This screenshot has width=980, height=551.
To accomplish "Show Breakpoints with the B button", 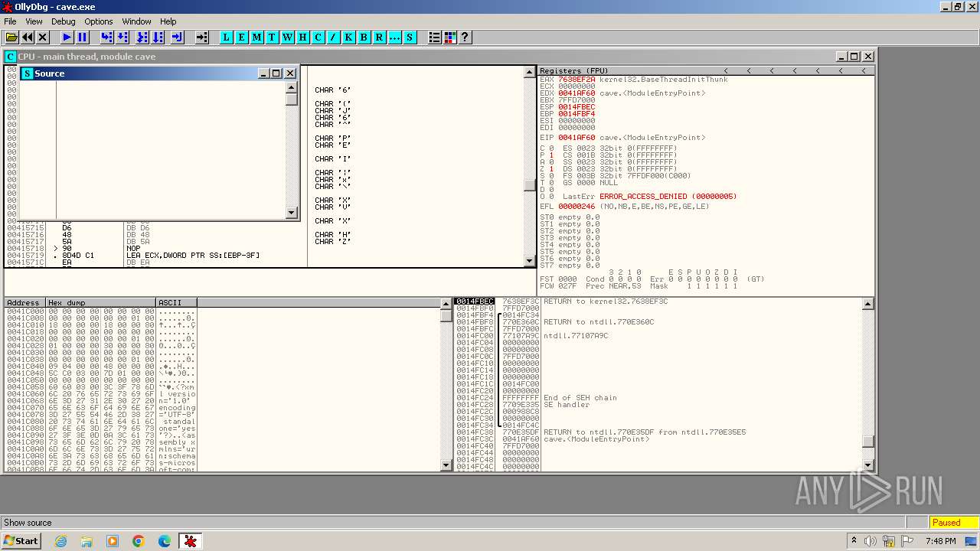I will [364, 37].
